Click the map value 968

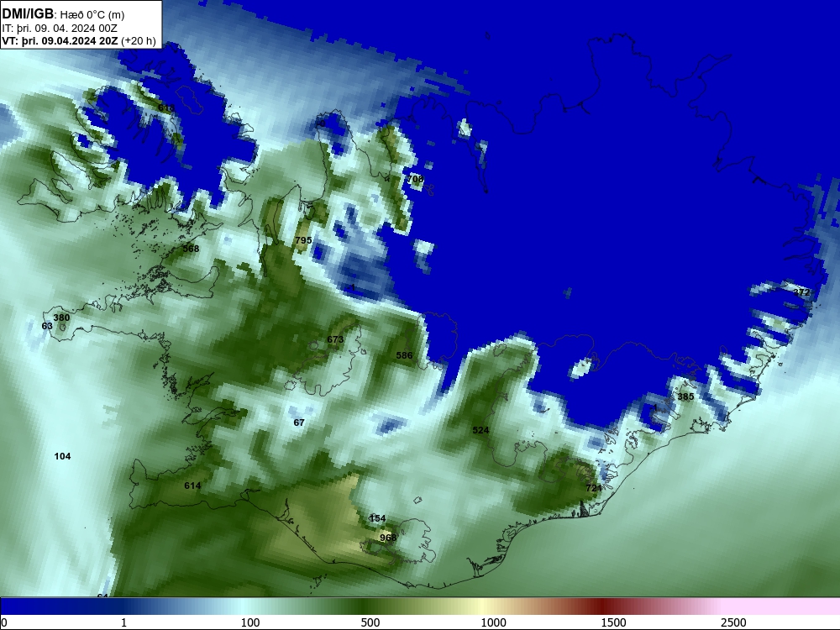(x=388, y=538)
